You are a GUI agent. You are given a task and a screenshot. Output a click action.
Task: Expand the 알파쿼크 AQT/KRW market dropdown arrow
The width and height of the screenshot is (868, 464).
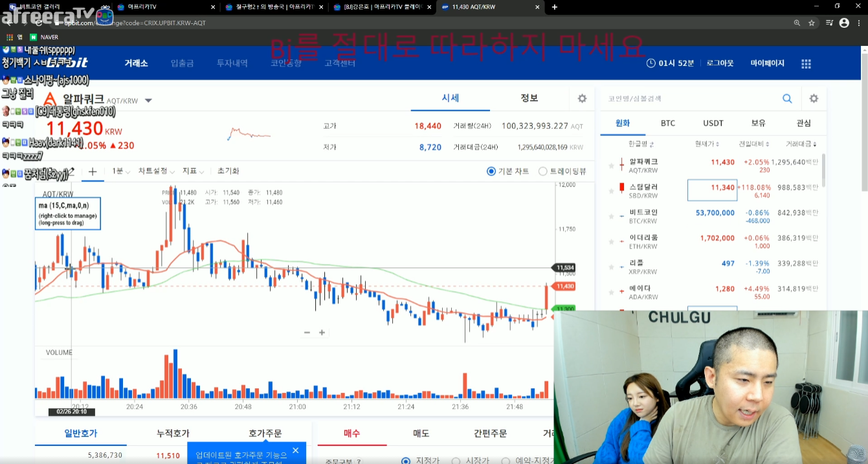(148, 101)
